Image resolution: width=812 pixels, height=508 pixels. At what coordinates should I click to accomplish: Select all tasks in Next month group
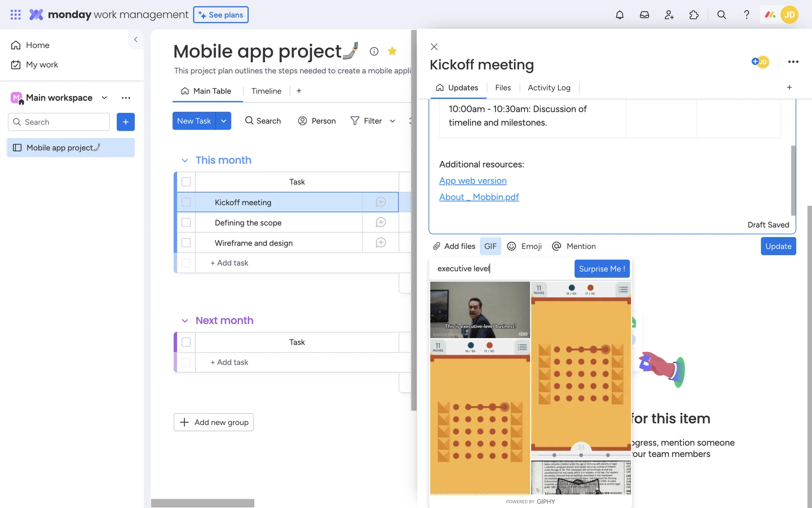click(186, 342)
